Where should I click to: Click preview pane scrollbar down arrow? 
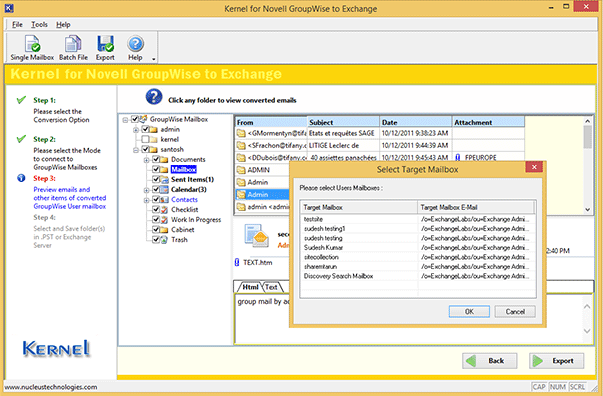(587, 331)
